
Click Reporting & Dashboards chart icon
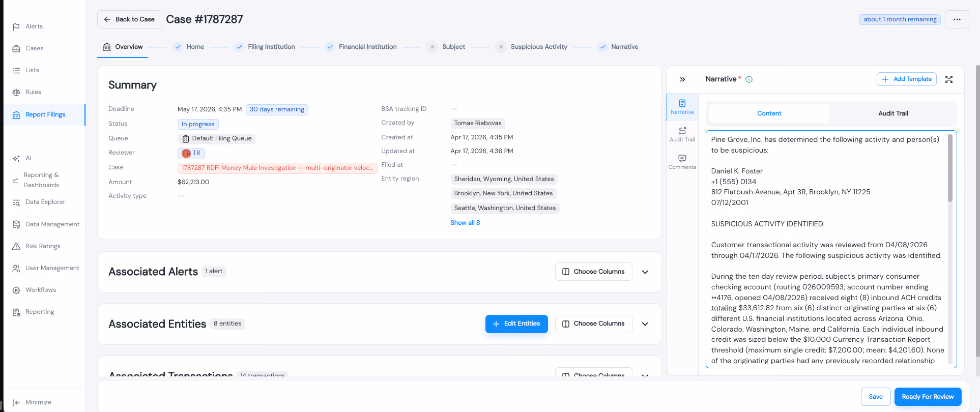pos(16,180)
